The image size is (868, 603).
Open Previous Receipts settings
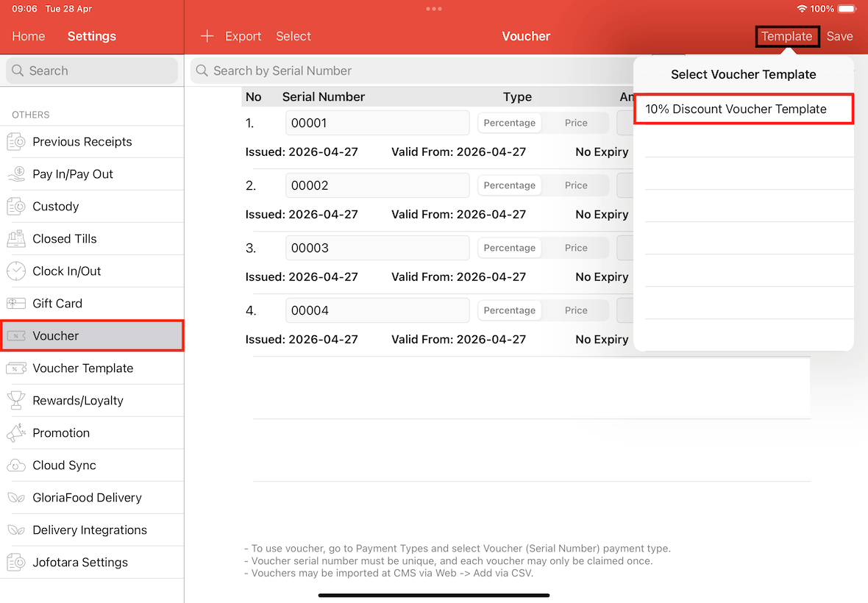92,142
